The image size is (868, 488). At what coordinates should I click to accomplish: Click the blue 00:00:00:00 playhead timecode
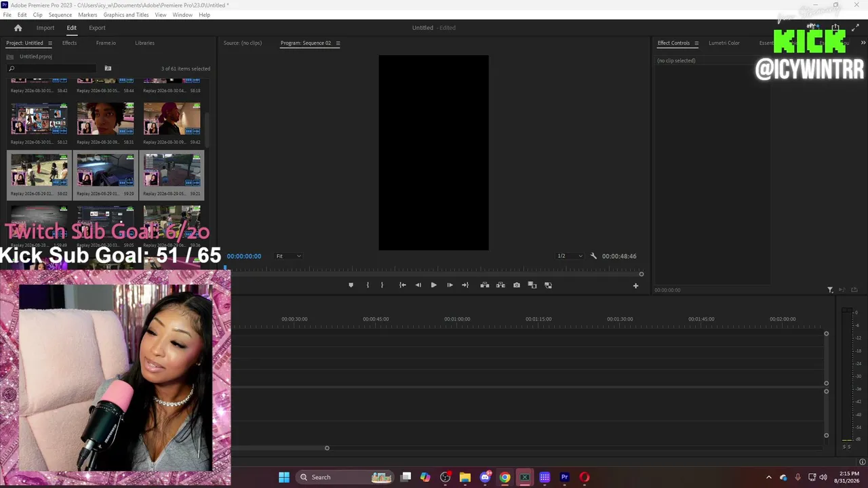tap(244, 256)
